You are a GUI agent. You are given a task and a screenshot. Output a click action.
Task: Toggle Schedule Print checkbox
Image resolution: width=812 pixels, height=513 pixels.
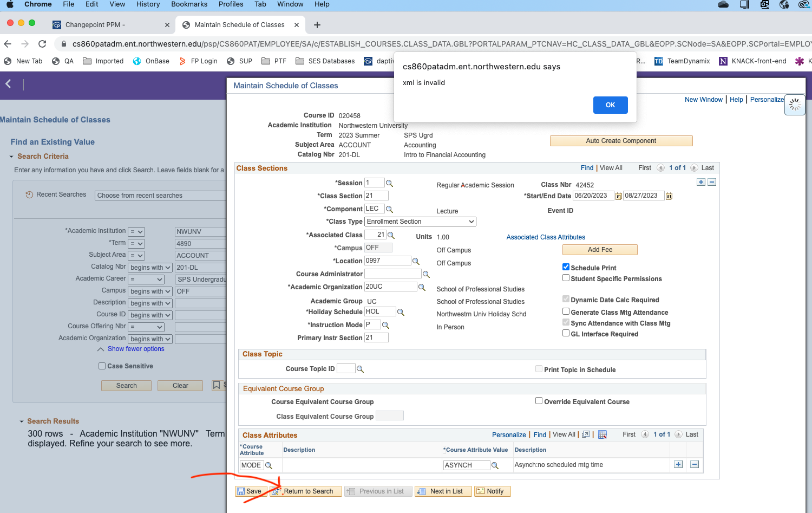click(566, 267)
